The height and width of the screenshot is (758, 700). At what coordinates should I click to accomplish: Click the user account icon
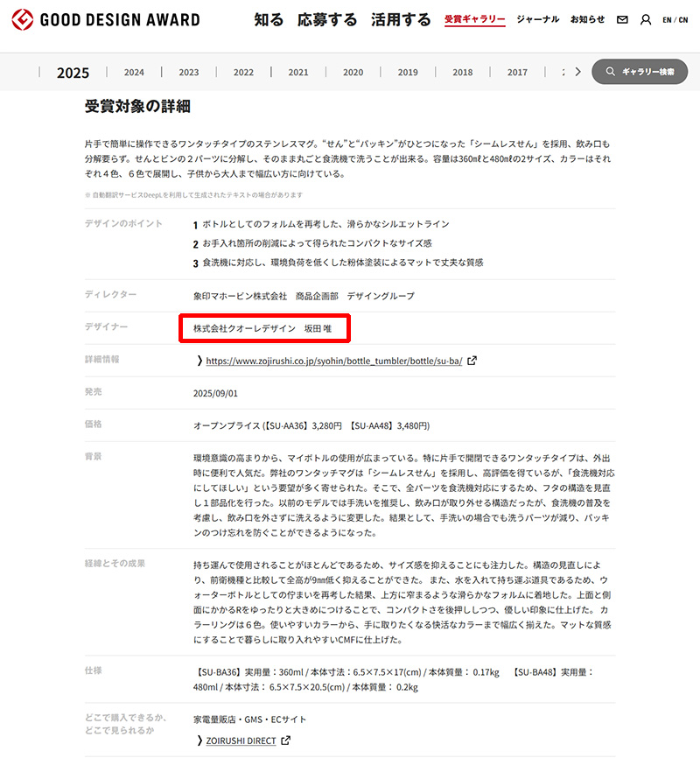(x=646, y=19)
